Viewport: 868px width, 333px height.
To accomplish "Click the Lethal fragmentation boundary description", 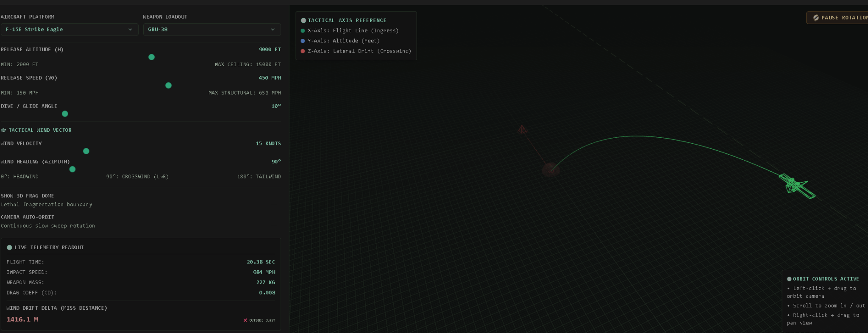I will (47, 205).
